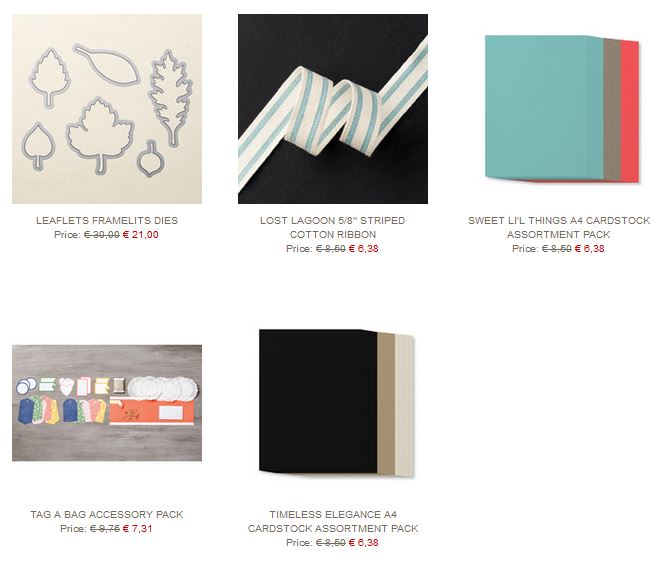Viewport: 662px width, 561px height.
Task: Click the orange envelope in Tag a Bag photo
Action: [x=152, y=411]
